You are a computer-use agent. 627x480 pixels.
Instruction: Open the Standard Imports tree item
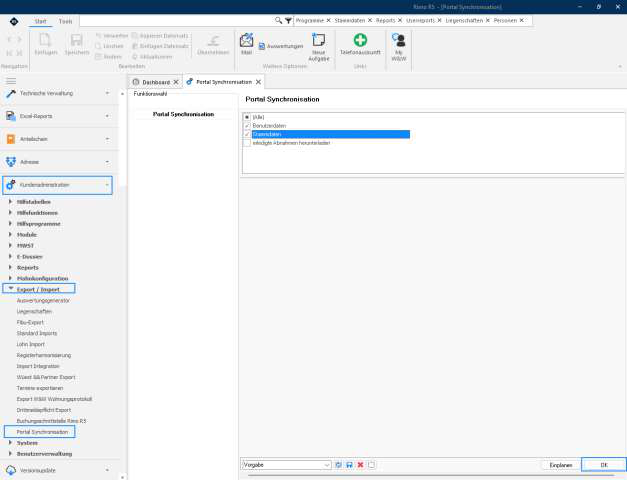point(37,333)
